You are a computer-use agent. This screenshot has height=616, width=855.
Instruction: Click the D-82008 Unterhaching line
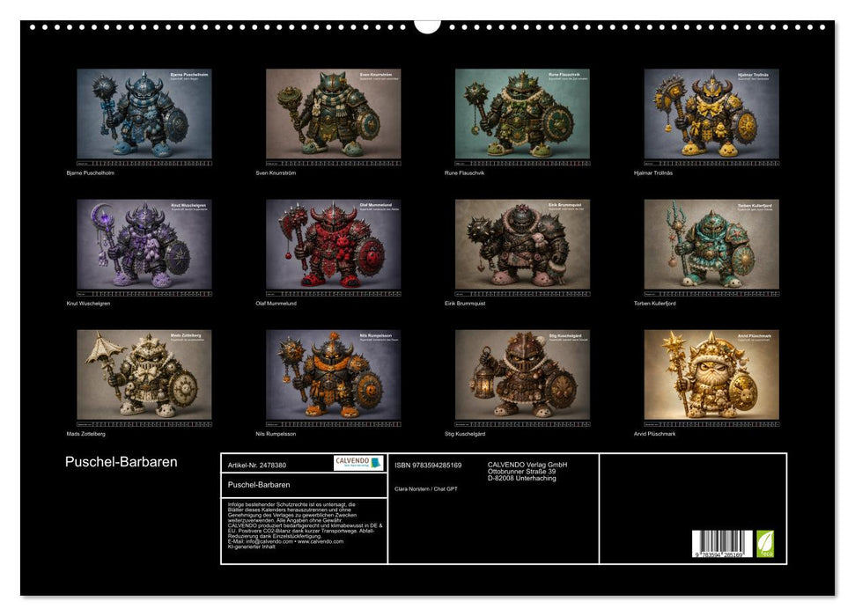coord(522,478)
